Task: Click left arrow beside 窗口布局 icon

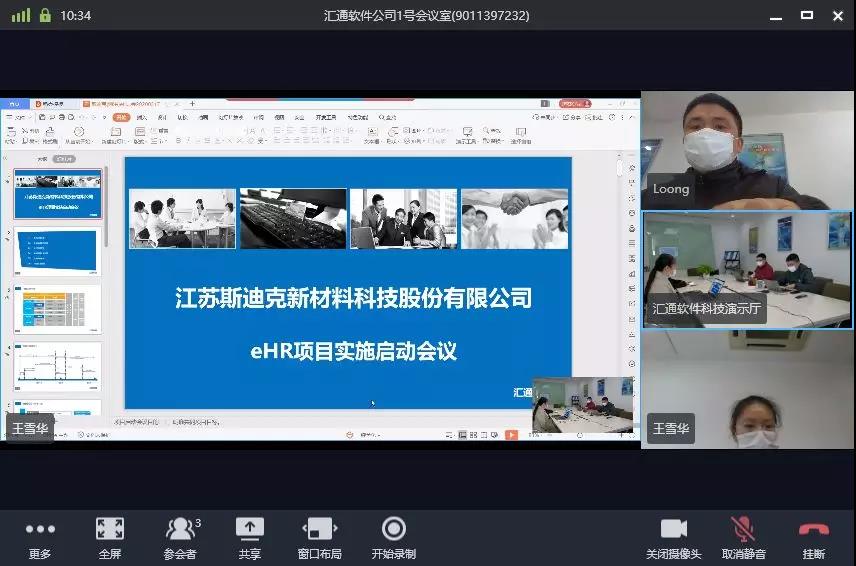Action: pos(305,528)
